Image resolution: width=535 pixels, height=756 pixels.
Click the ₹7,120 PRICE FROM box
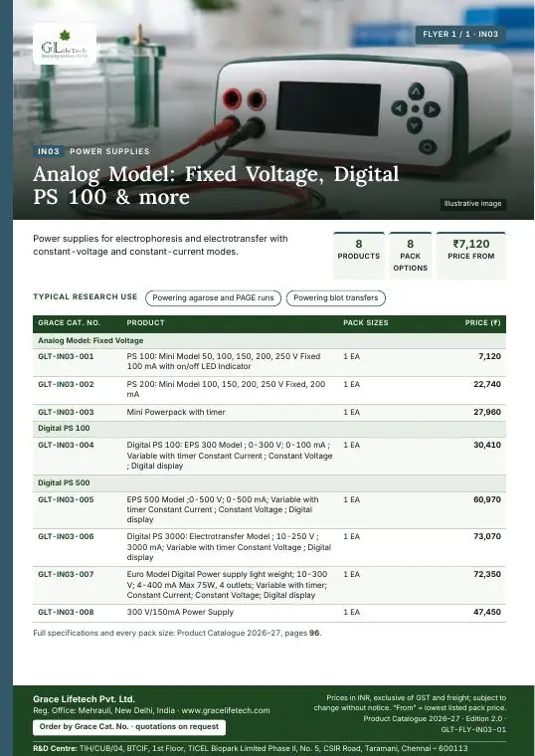pyautogui.click(x=471, y=255)
